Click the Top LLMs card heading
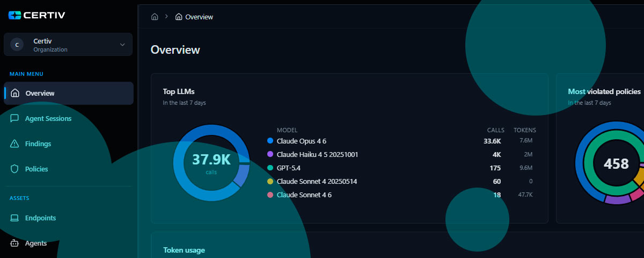The image size is (644, 258). [x=179, y=91]
